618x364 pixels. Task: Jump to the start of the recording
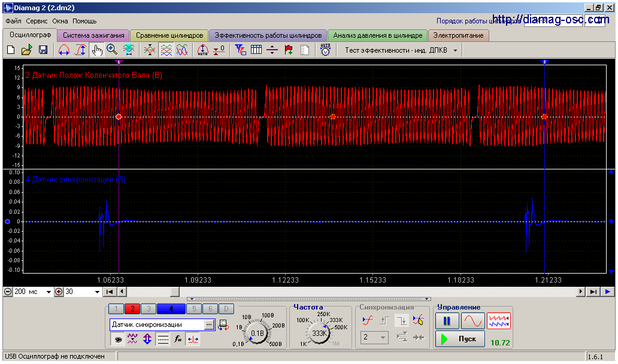click(110, 292)
